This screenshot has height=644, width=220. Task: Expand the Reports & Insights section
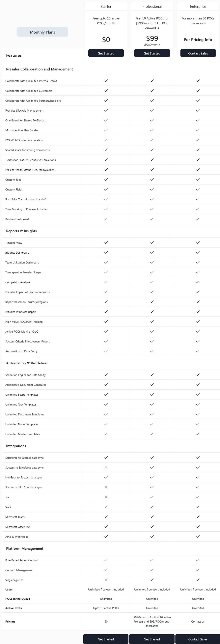pyautogui.click(x=21, y=231)
